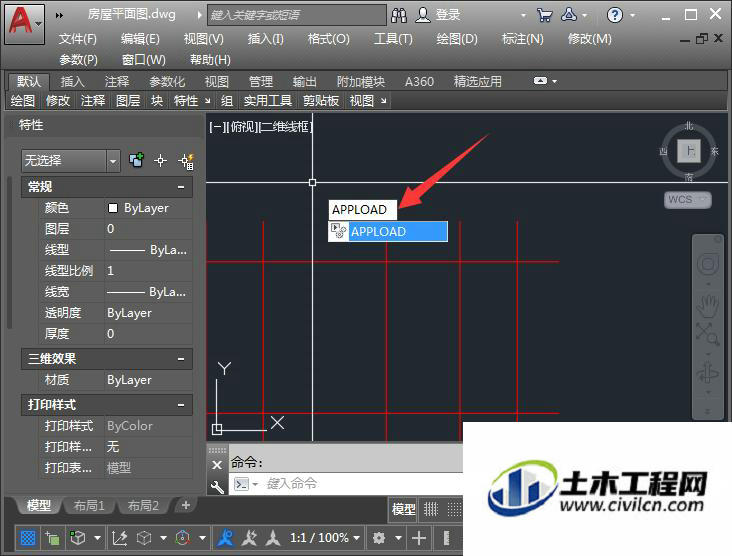Click the annotation monitor plus icon
The image size is (732, 556).
pyautogui.click(x=419, y=538)
